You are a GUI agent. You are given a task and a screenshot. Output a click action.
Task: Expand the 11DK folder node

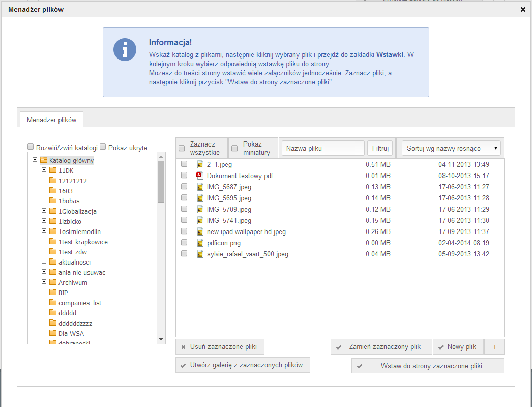[44, 170]
